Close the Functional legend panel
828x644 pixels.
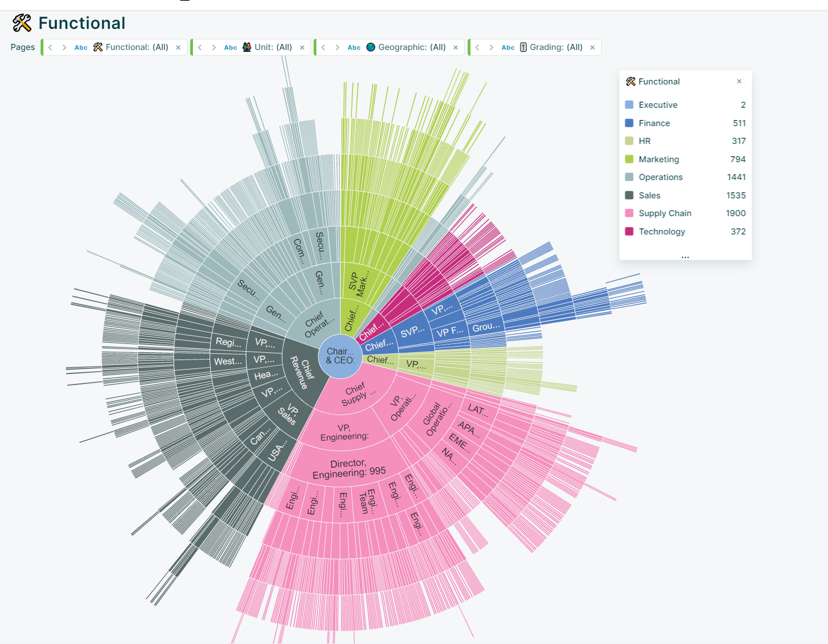(x=739, y=81)
